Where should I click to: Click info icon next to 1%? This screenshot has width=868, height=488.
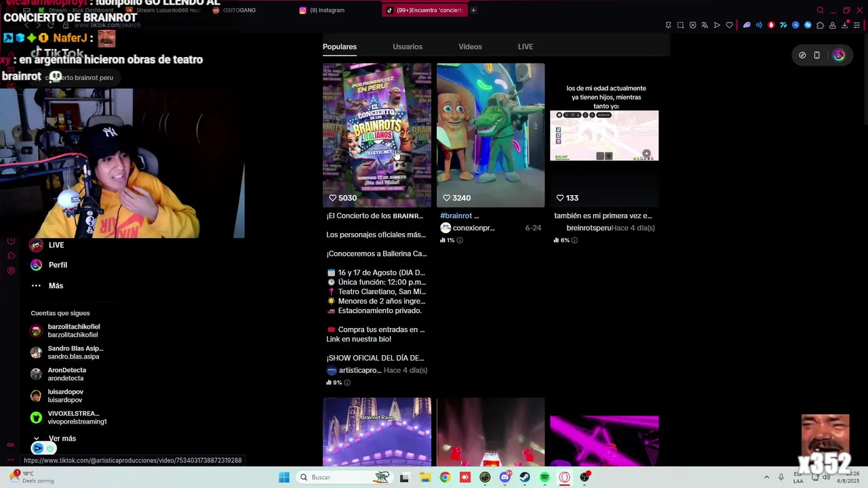[x=460, y=240]
